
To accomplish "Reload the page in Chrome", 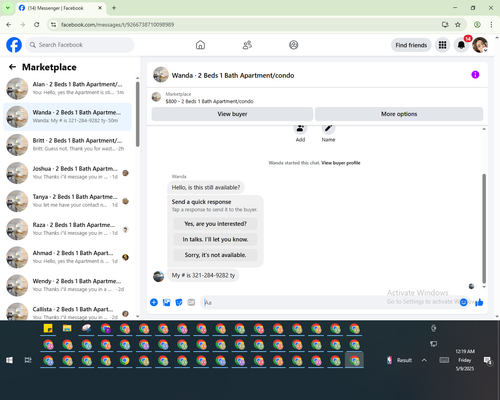I will [37, 24].
